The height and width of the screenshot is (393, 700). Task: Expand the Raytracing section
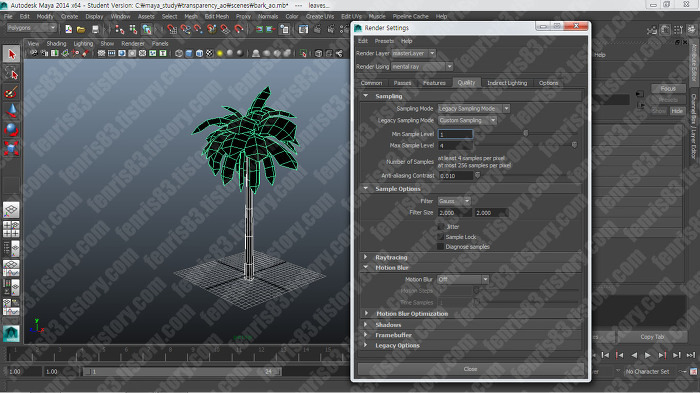point(366,257)
